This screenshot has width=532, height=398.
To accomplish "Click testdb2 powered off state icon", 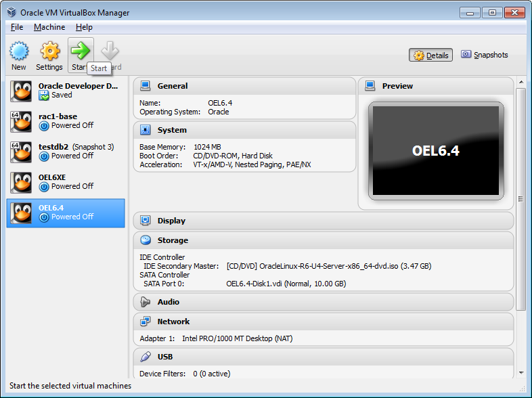I will pos(44,156).
